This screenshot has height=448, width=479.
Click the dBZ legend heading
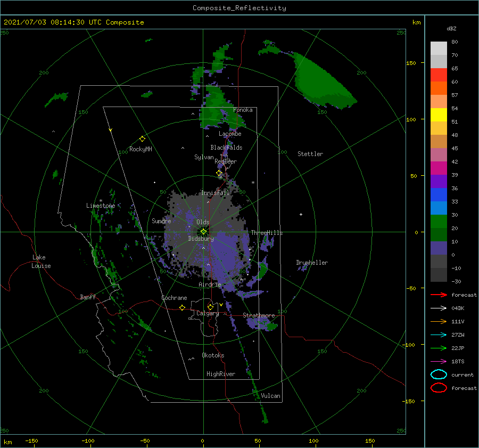[x=451, y=28]
